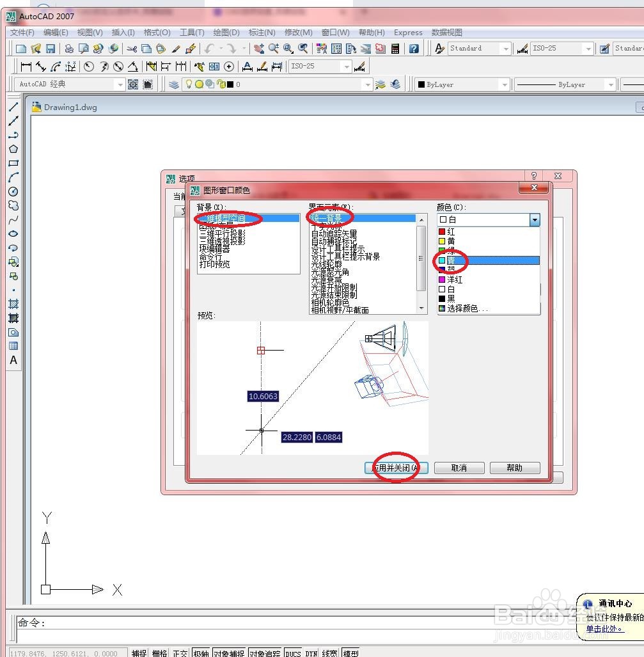Open Help with the question mark toolbar icon
Screen dimensions: 644x657
point(414,49)
